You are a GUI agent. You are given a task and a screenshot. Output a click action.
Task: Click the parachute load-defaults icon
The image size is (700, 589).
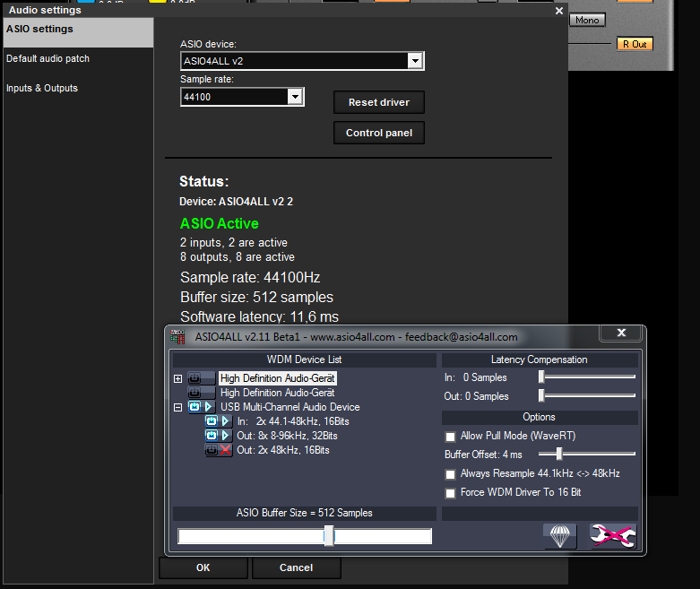point(559,535)
